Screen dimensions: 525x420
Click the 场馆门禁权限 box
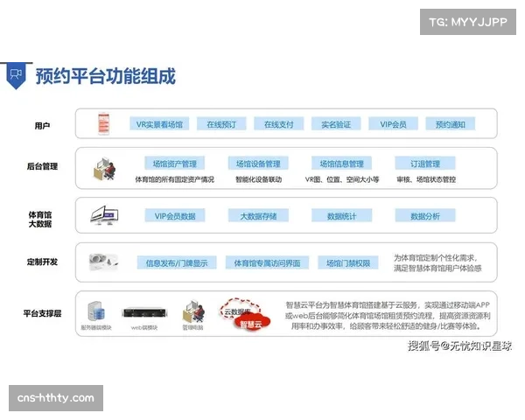[348, 262]
